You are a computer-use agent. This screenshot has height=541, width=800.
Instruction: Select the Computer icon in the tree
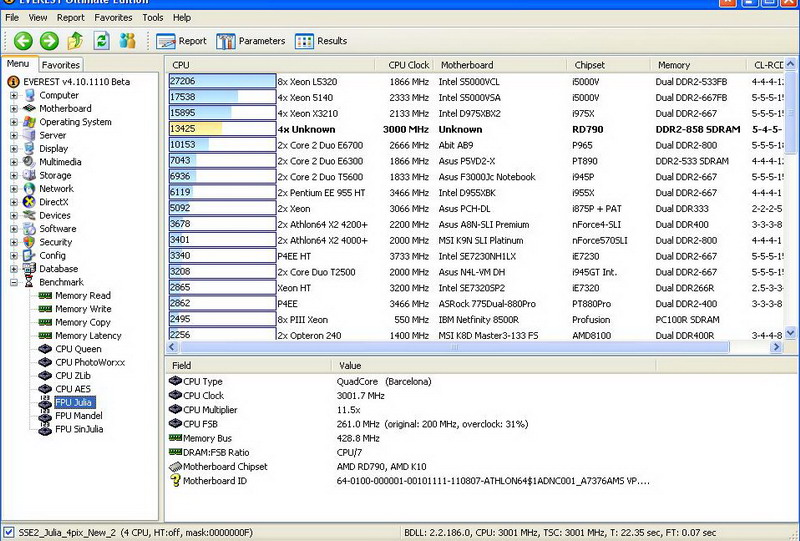pos(30,95)
